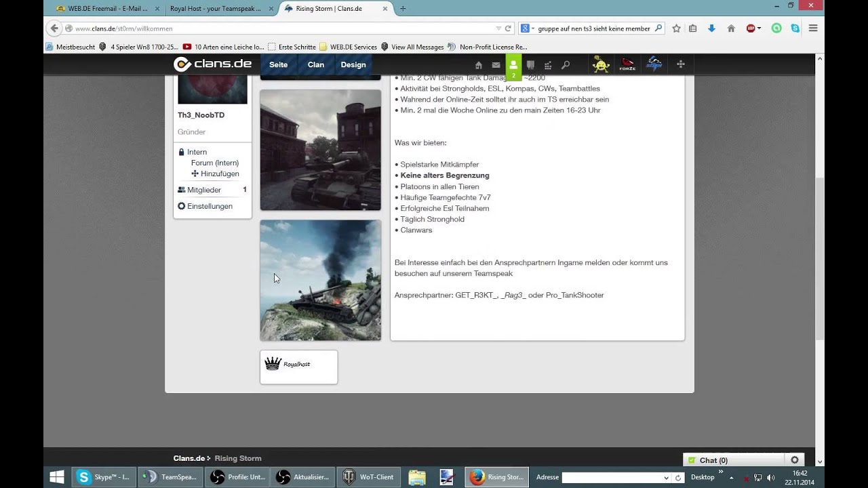Switch to TeamSpeak in the taskbar

[170, 477]
